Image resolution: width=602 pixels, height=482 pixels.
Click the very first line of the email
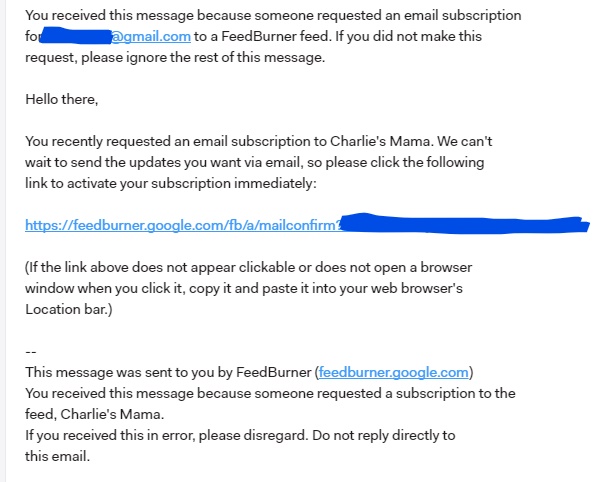[273, 15]
